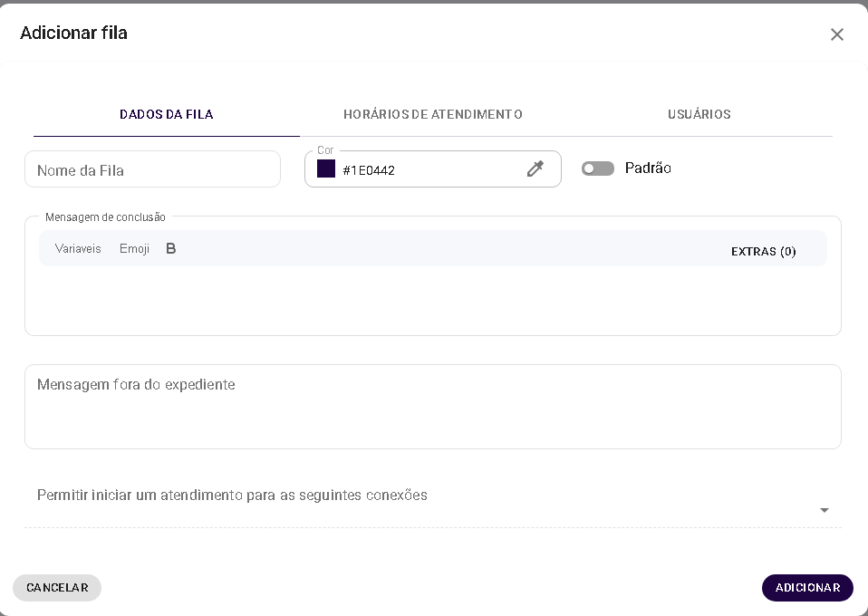Enable the Padrão toggle switch
This screenshot has height=616, width=868.
tap(598, 168)
